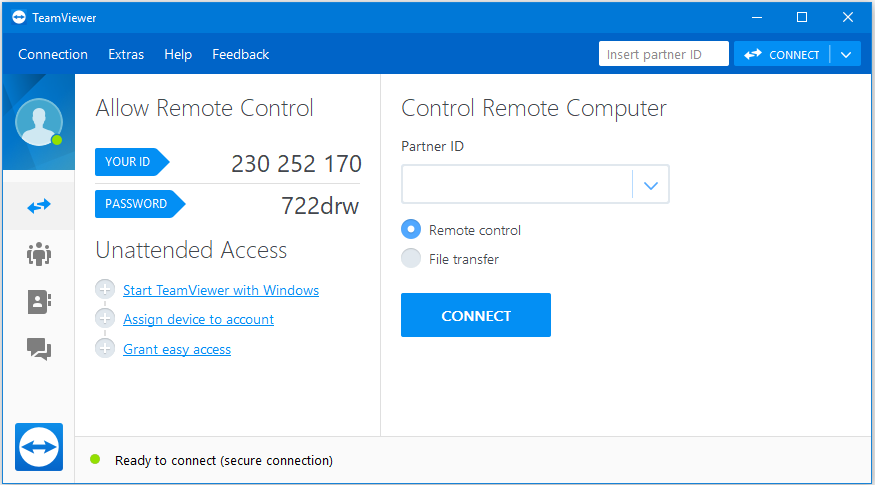Open the toolbar CONNECT dropdown arrow
The width and height of the screenshot is (875, 485).
click(846, 55)
